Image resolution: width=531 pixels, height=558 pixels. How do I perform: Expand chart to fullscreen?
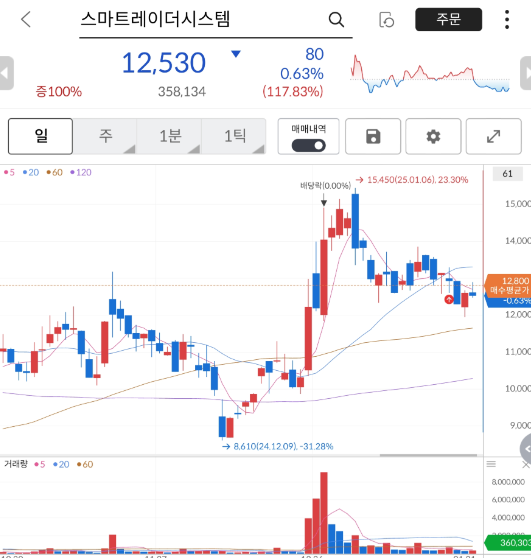(494, 136)
